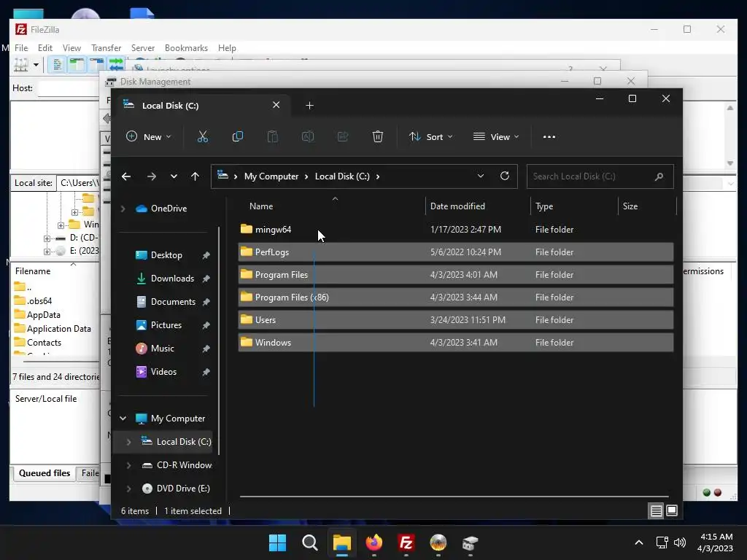The image size is (747, 560).
Task: Click the navigation pane vertical scrollbar
Action: (219, 341)
